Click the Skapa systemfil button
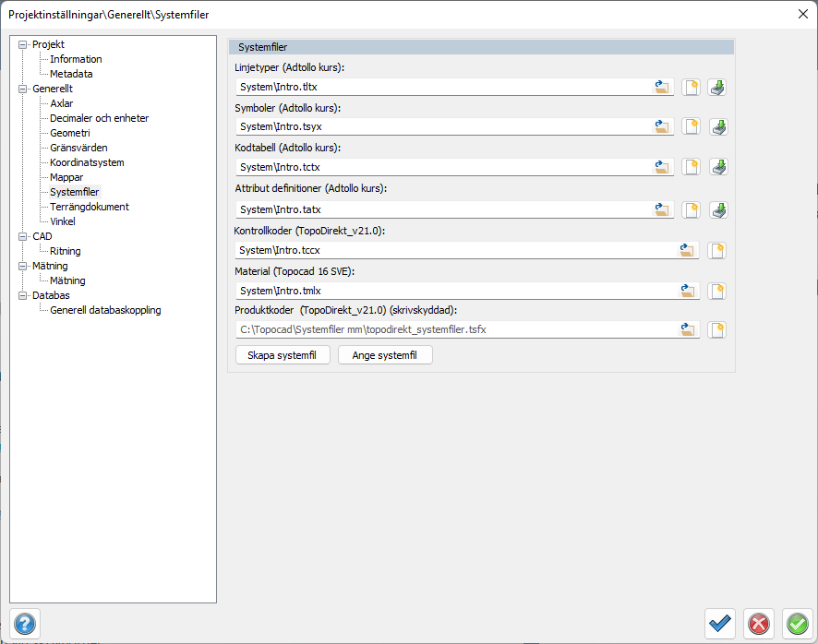 pos(283,355)
